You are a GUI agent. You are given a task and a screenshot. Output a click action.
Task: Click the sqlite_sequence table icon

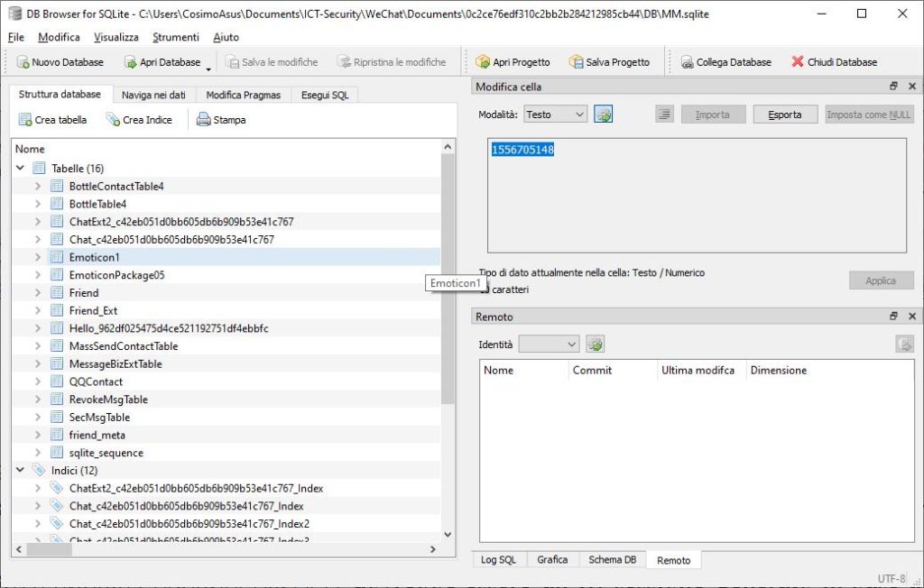(57, 453)
